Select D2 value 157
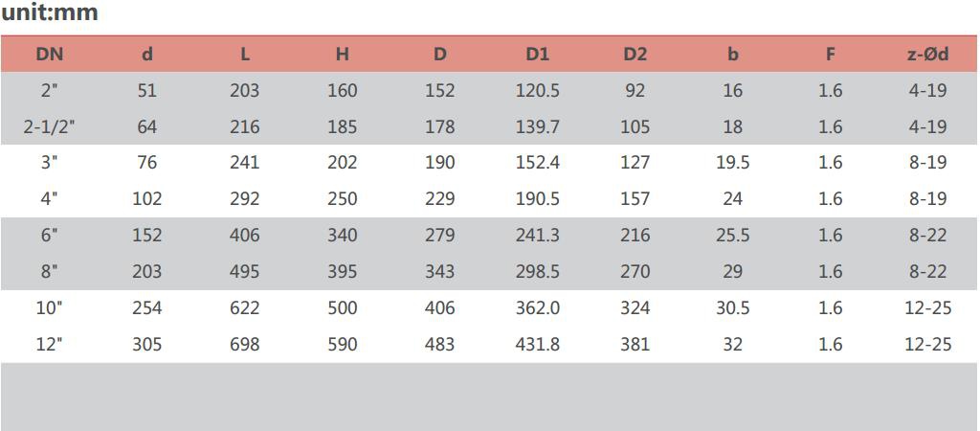The height and width of the screenshot is (431, 980). pos(635,199)
